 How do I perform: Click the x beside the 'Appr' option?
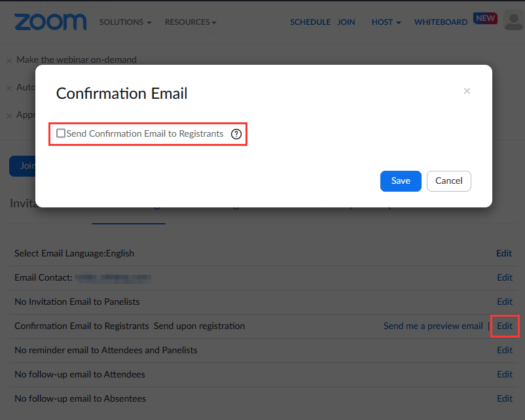[9, 114]
